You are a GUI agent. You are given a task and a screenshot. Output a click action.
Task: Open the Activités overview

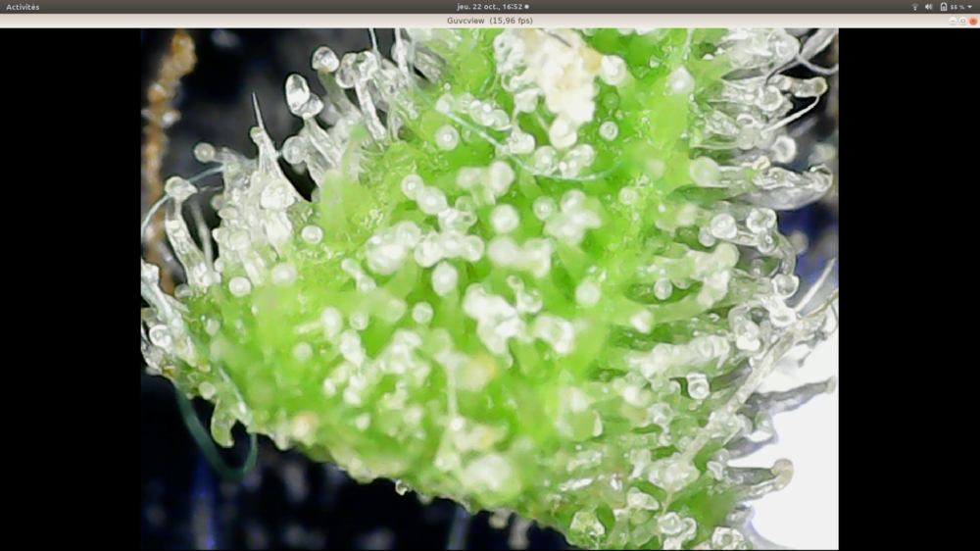click(23, 7)
